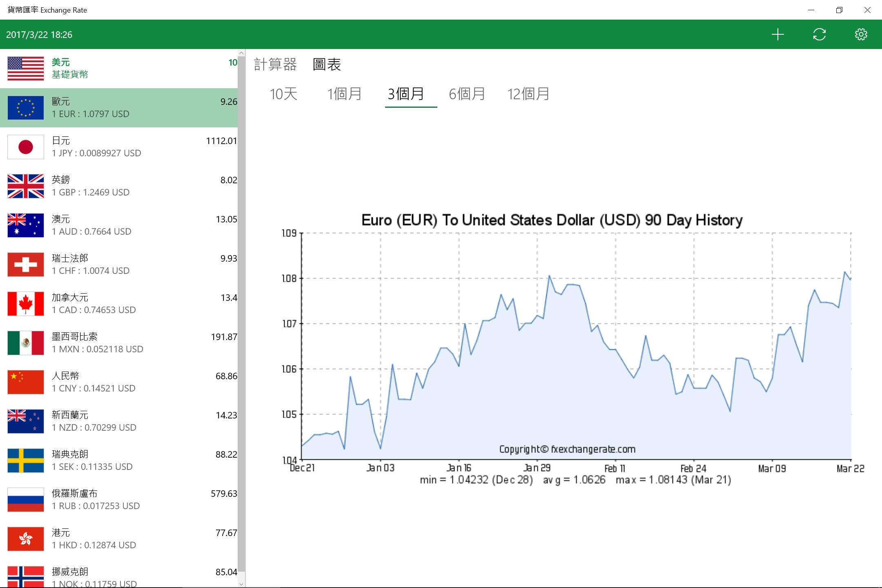Refresh the exchange rates

click(819, 34)
